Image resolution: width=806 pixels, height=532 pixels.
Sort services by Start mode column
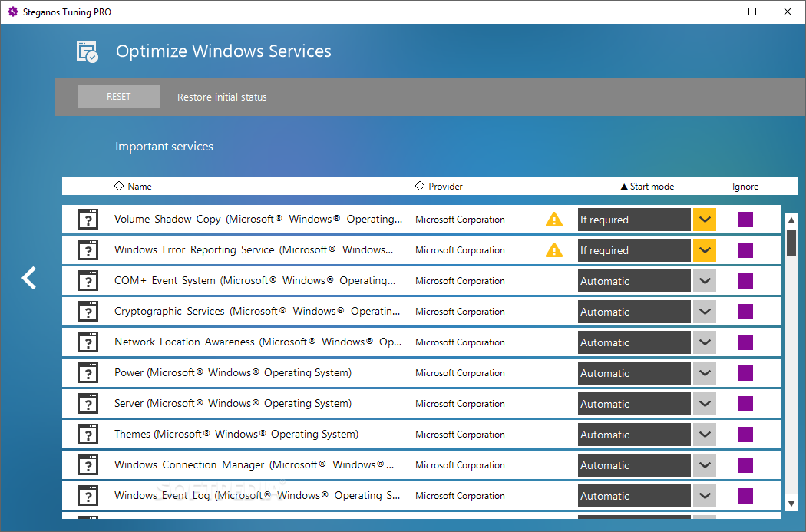(647, 186)
